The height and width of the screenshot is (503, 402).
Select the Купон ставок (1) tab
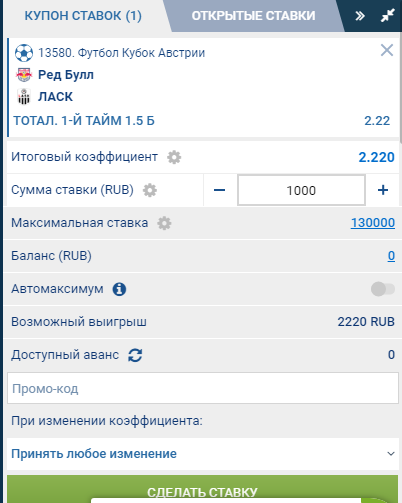point(83,16)
